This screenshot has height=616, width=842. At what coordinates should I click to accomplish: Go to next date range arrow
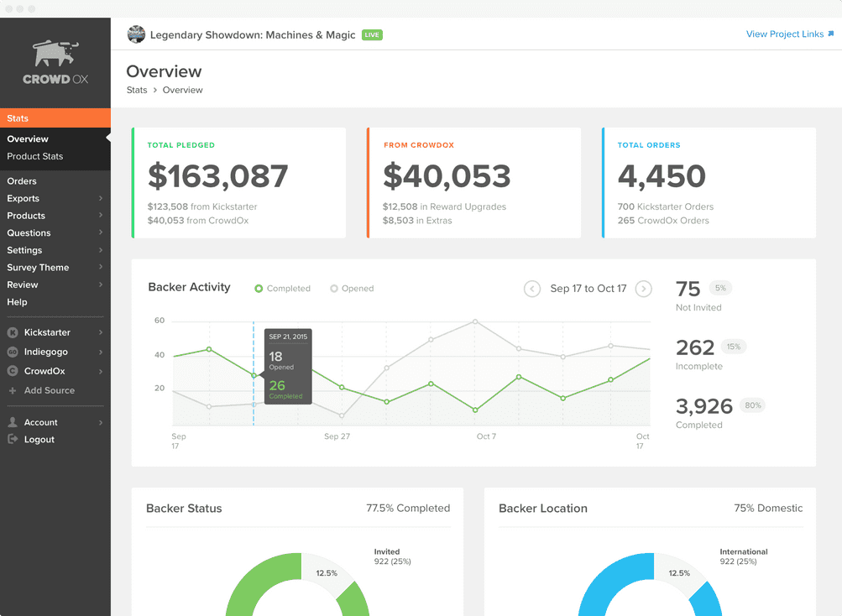coord(643,289)
